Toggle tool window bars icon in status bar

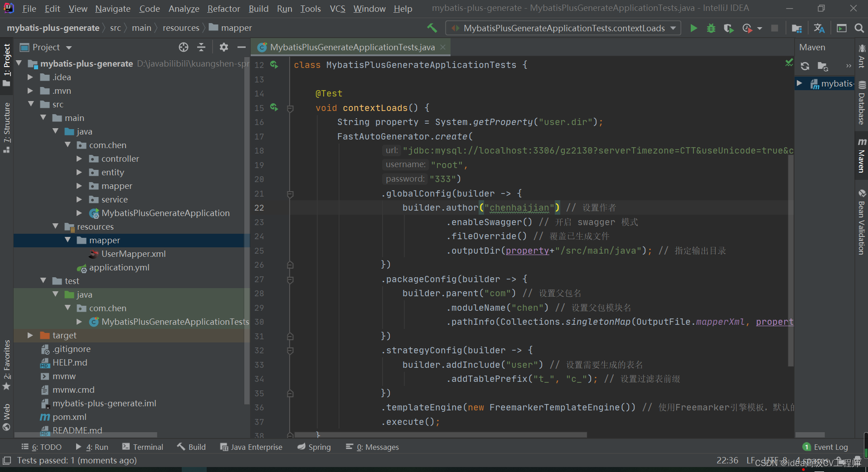(x=7, y=461)
